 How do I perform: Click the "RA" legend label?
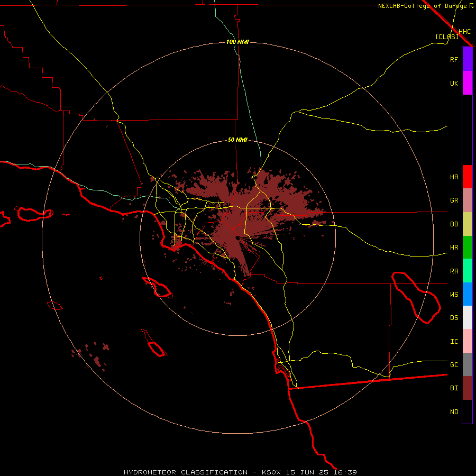pos(454,271)
